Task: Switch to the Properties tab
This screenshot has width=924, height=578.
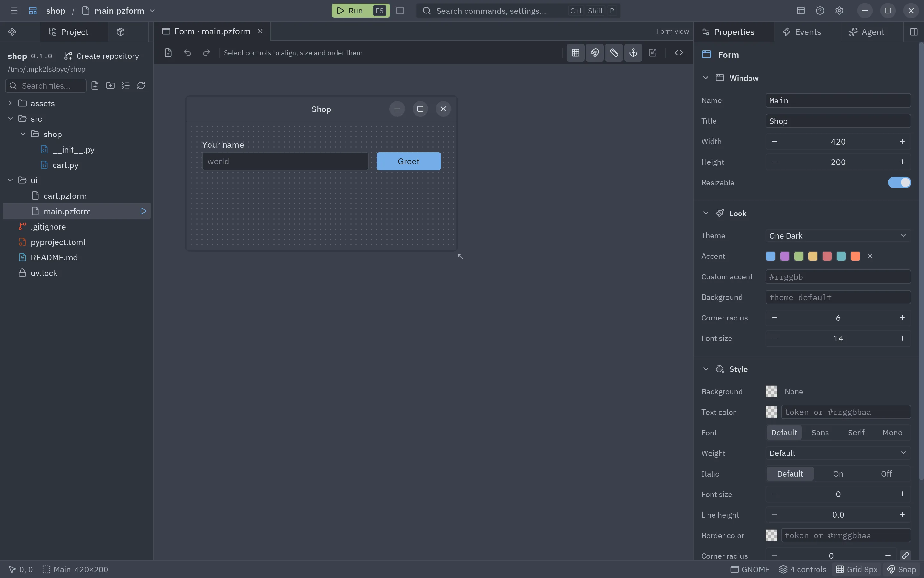Action: click(733, 32)
